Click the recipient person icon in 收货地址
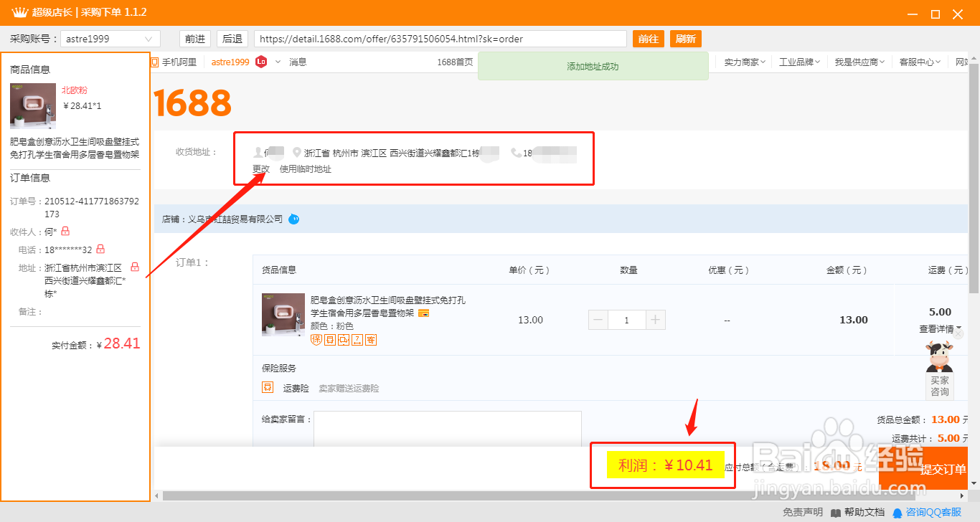Viewport: 980px width, 522px height. [258, 153]
